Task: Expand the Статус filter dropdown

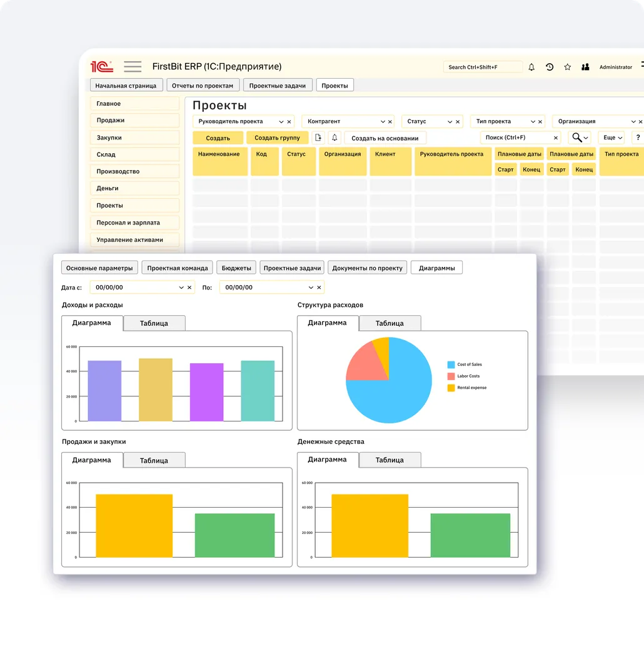Action: coord(449,122)
